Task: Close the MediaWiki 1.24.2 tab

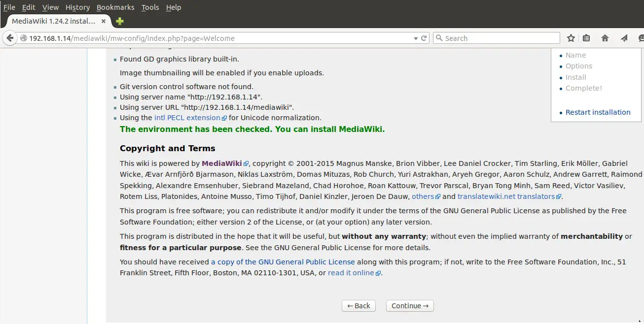Action: 104,21
